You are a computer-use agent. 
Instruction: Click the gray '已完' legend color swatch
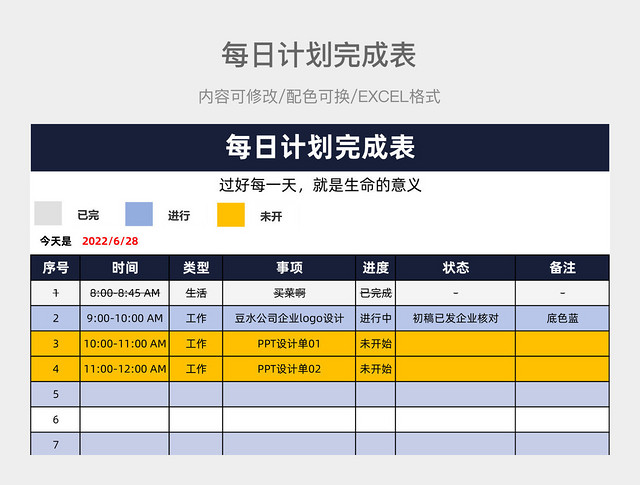pyautogui.click(x=48, y=213)
